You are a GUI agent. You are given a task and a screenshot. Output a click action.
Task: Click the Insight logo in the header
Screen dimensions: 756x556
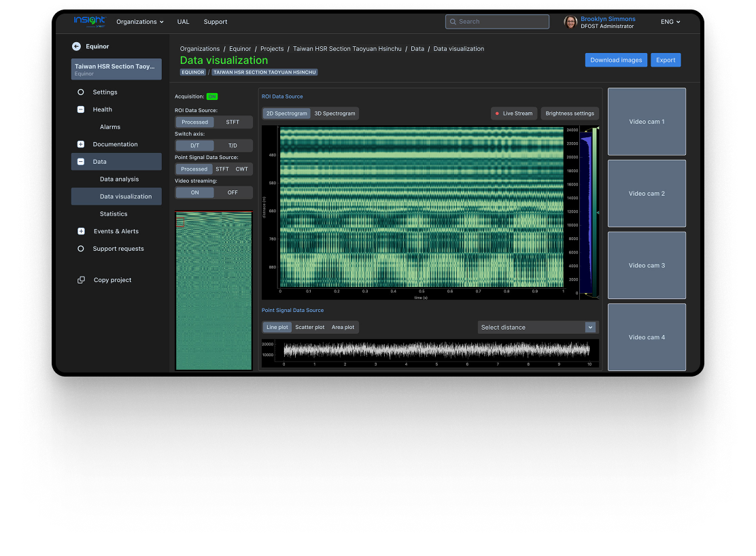90,22
